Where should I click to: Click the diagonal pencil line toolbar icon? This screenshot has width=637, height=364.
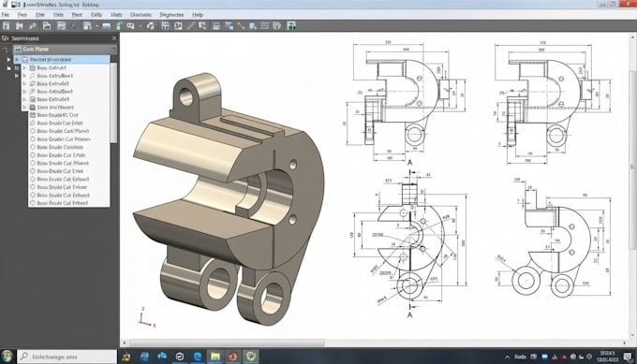click(x=190, y=26)
